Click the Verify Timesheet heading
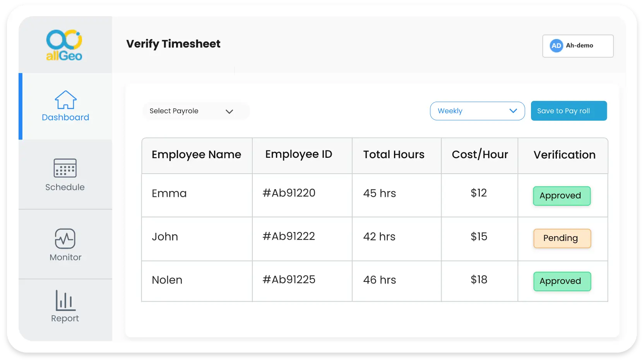This screenshot has width=644, height=362. (173, 44)
